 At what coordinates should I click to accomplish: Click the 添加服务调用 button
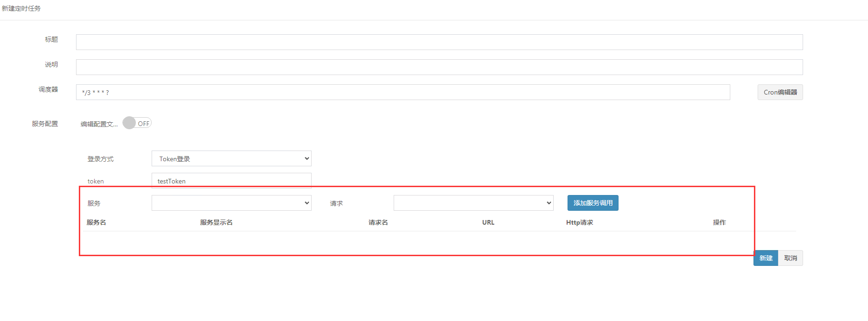593,203
